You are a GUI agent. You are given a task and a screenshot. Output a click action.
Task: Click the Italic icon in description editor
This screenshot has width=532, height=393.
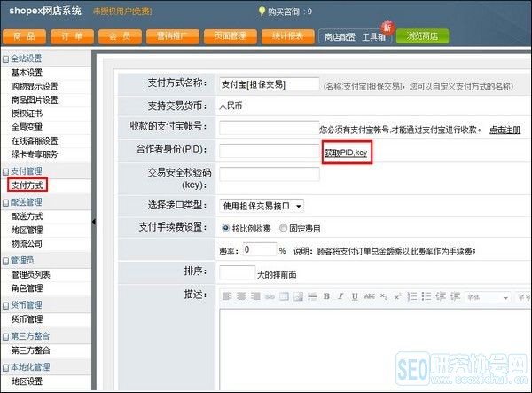pos(340,295)
